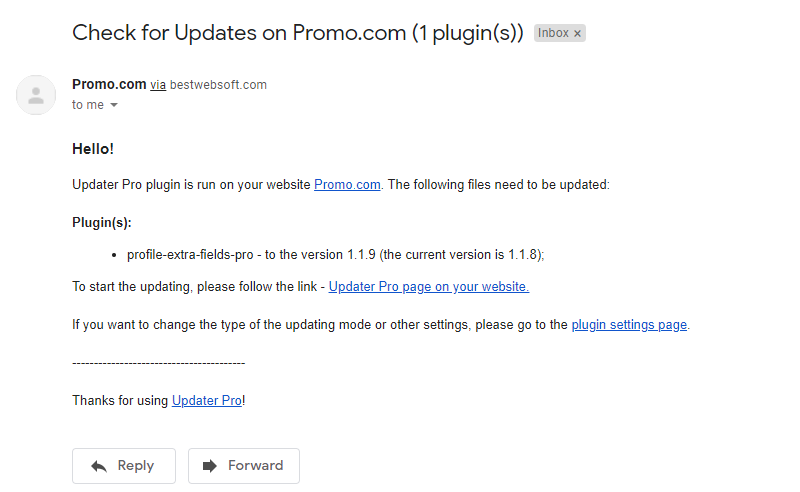
Task: Click the "Hello!" greeting heading
Action: 93,149
